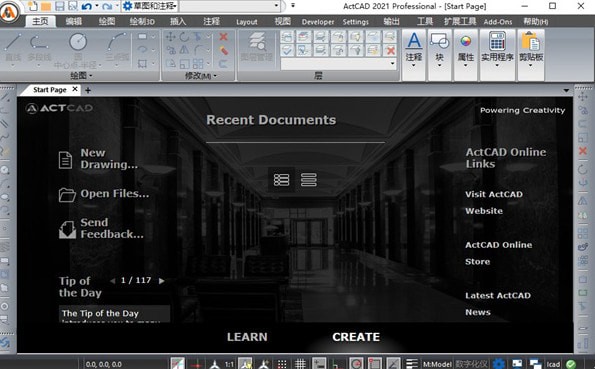Expand the dropdown arrow under 实用程序

(x=497, y=66)
